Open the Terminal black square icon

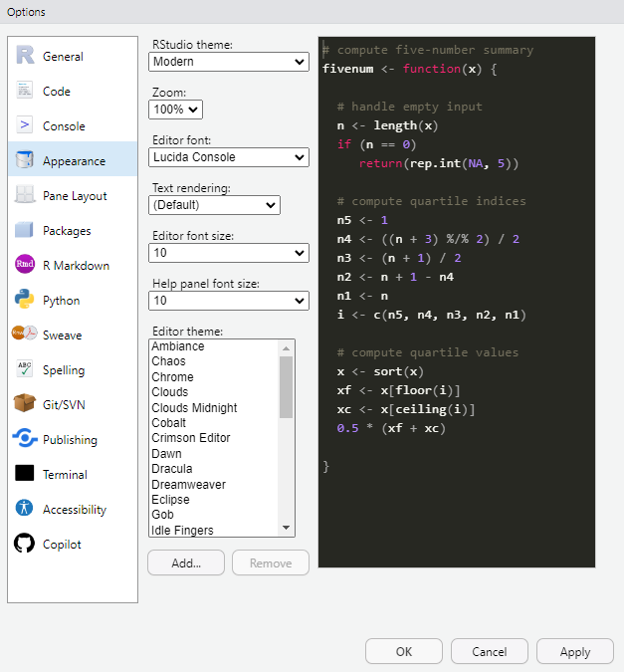click(25, 474)
